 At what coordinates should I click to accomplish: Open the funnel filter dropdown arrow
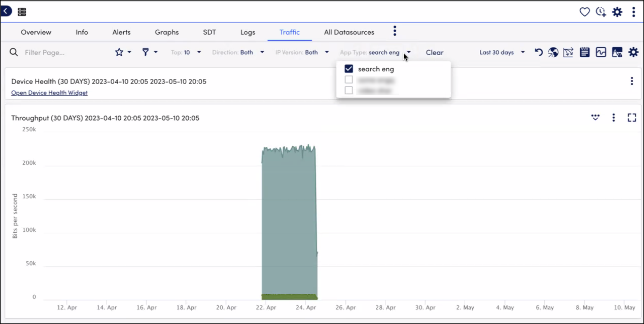pyautogui.click(x=156, y=52)
